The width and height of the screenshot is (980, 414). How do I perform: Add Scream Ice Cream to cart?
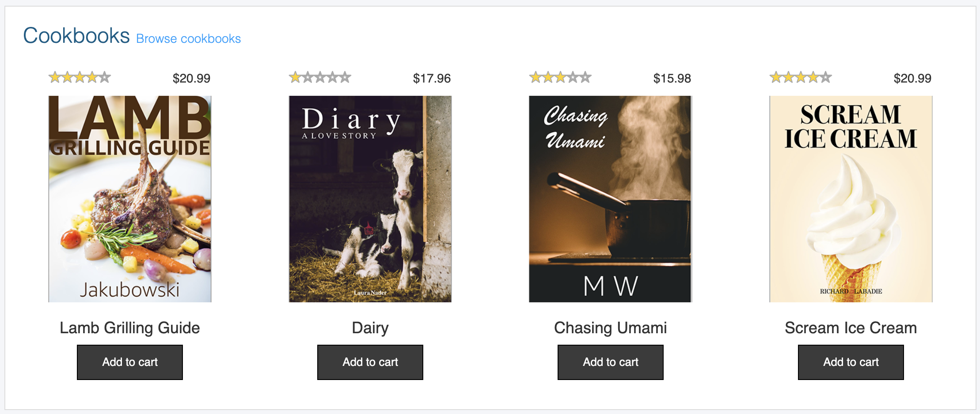click(851, 362)
